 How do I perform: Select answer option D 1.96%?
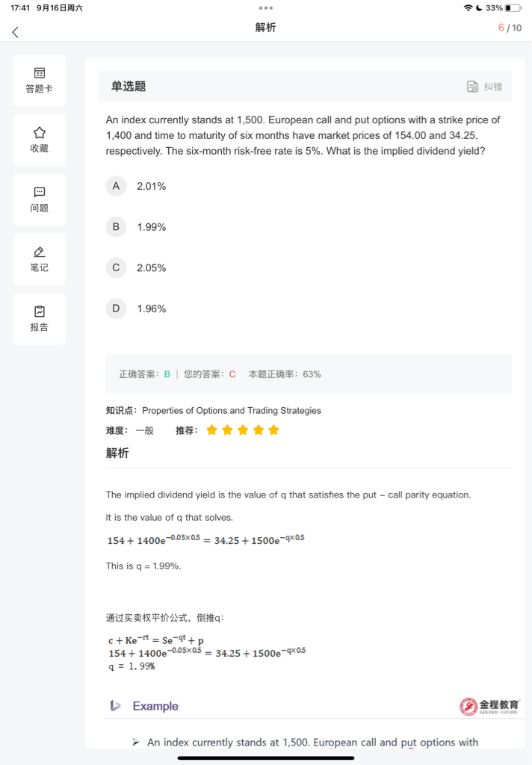click(116, 309)
